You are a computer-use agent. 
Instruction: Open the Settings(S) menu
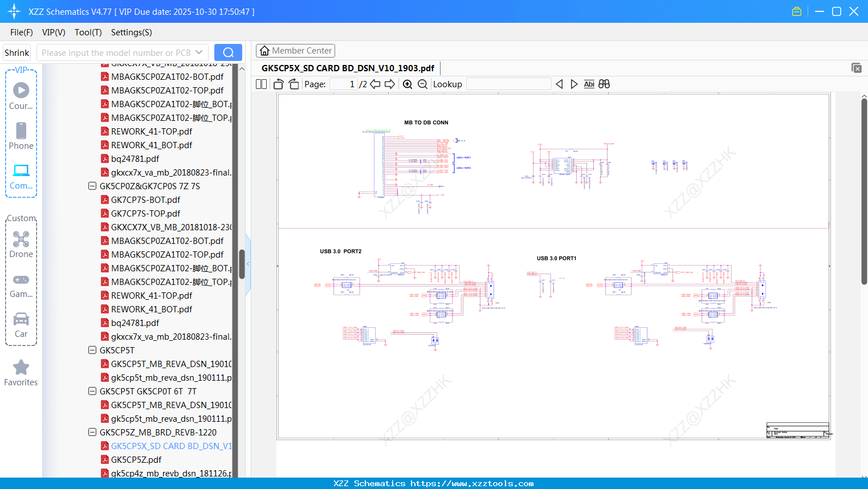point(131,32)
